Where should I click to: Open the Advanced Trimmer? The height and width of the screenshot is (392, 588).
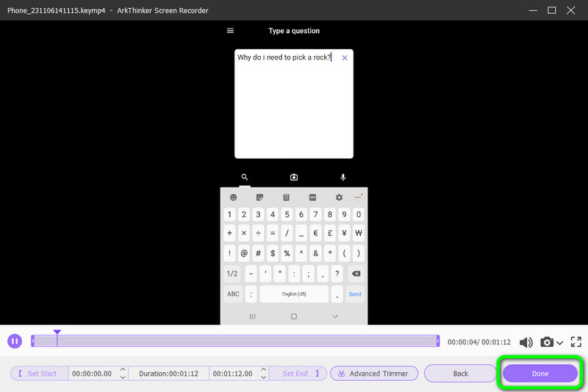374,374
